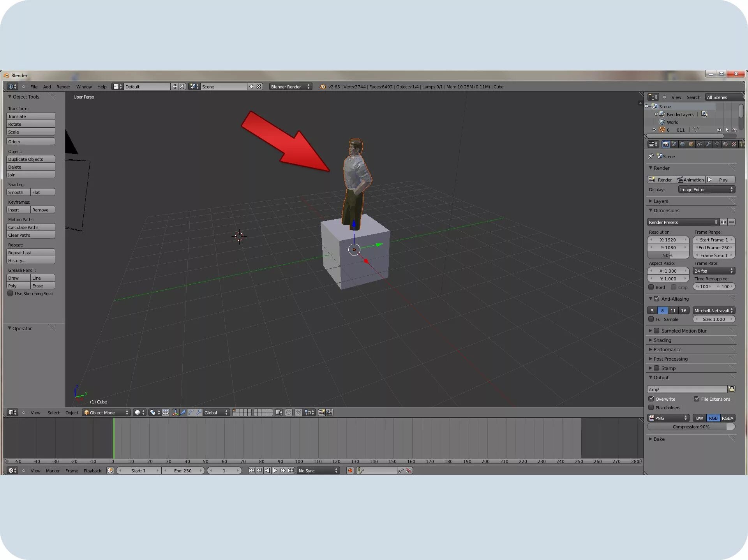Expand the Performance panel
The width and height of the screenshot is (748, 560).
click(x=667, y=349)
